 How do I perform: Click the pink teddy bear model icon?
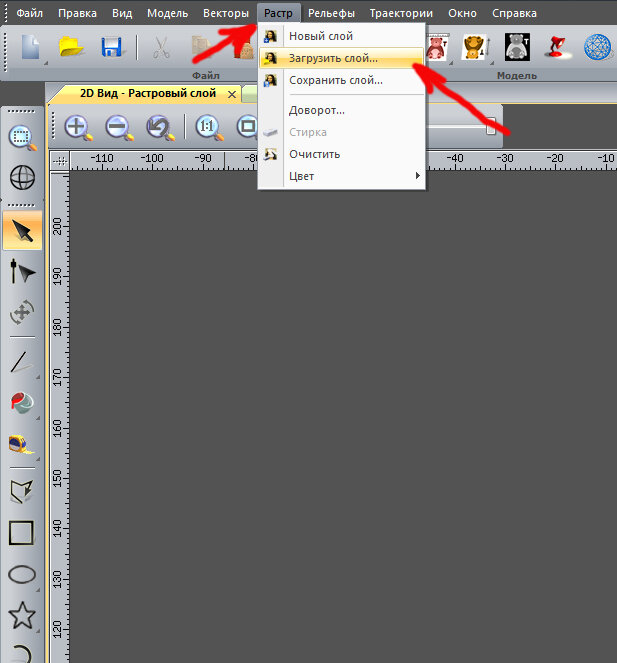pos(437,48)
